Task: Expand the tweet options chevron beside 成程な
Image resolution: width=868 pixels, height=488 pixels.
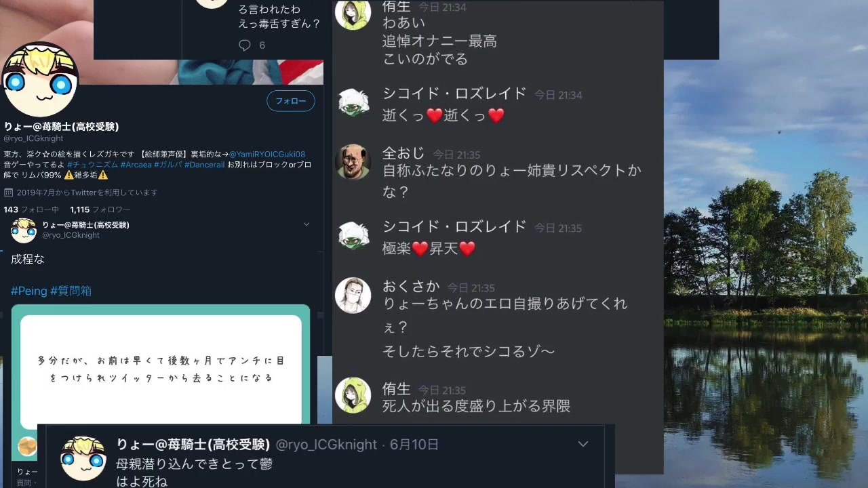Action: coord(307,224)
